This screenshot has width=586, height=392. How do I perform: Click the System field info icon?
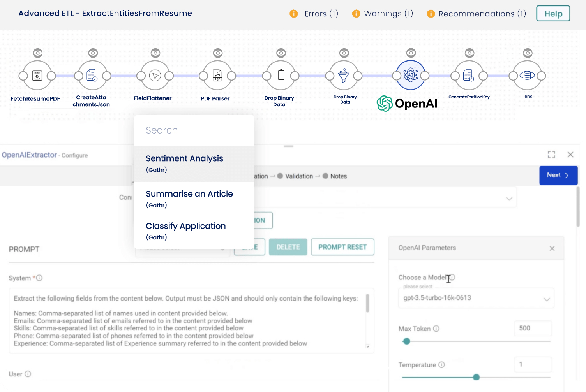(39, 278)
